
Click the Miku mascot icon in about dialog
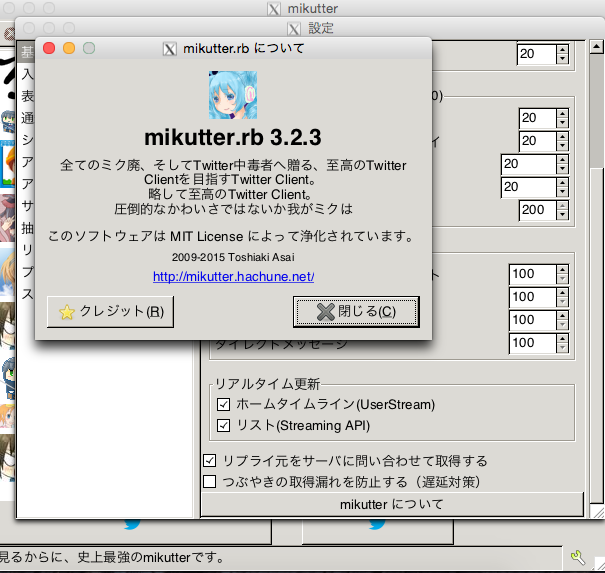[233, 95]
